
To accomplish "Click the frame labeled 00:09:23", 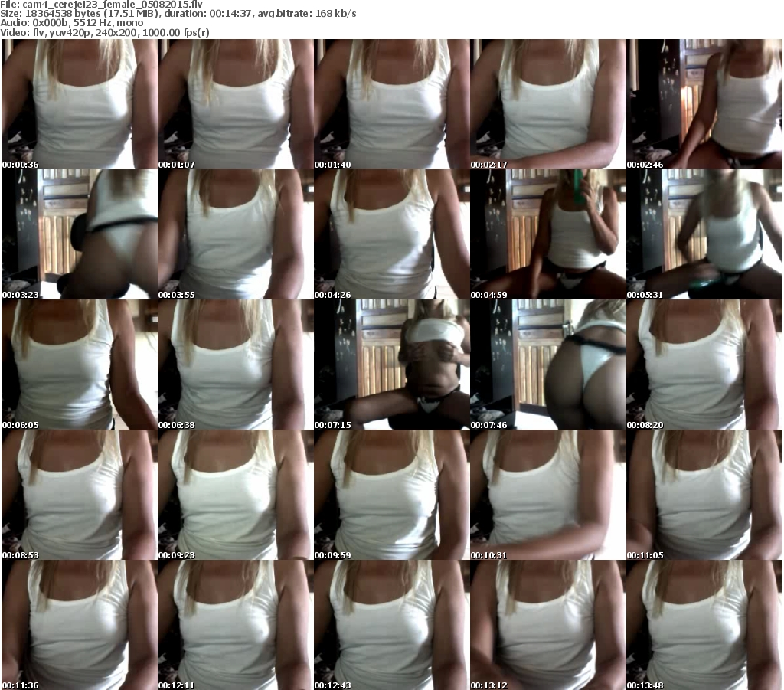I will pyautogui.click(x=236, y=495).
